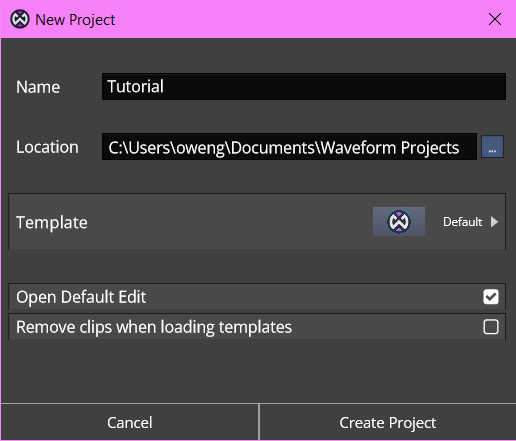Close the New Project dialog
516x441 pixels.
[x=495, y=19]
